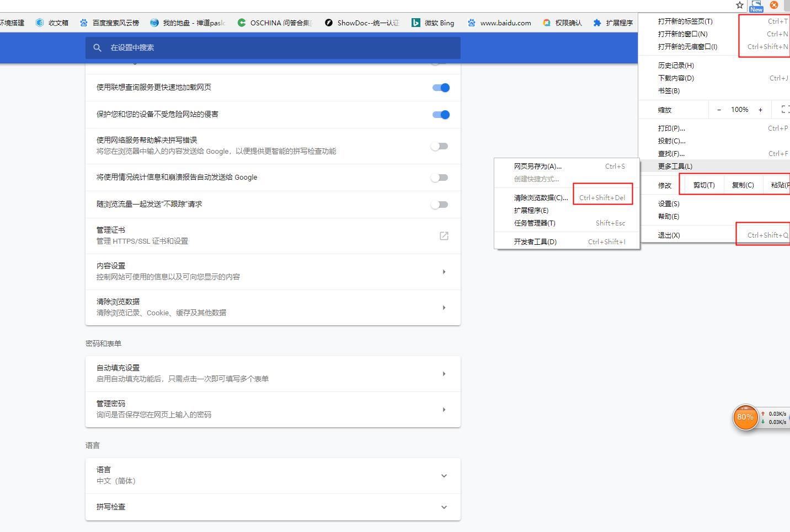Open the 扩展程序 bookmark
The image size is (790, 532).
[x=613, y=23]
